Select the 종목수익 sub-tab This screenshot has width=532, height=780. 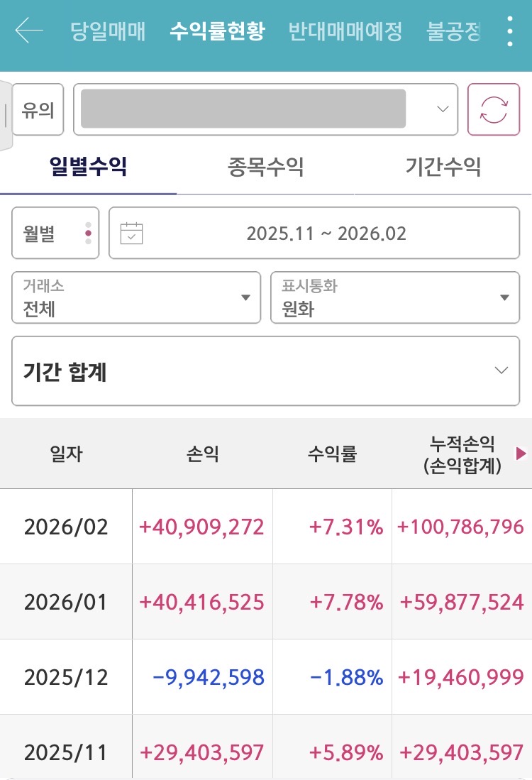tap(265, 167)
